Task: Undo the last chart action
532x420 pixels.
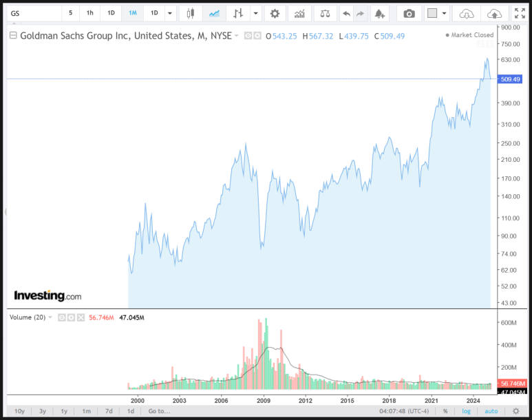Action: (346, 14)
